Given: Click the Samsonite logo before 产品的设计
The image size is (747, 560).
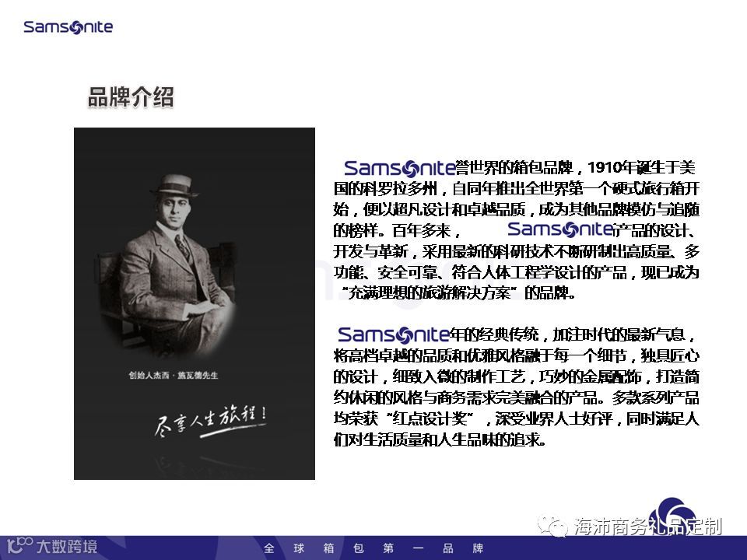Looking at the screenshot, I should [559, 229].
